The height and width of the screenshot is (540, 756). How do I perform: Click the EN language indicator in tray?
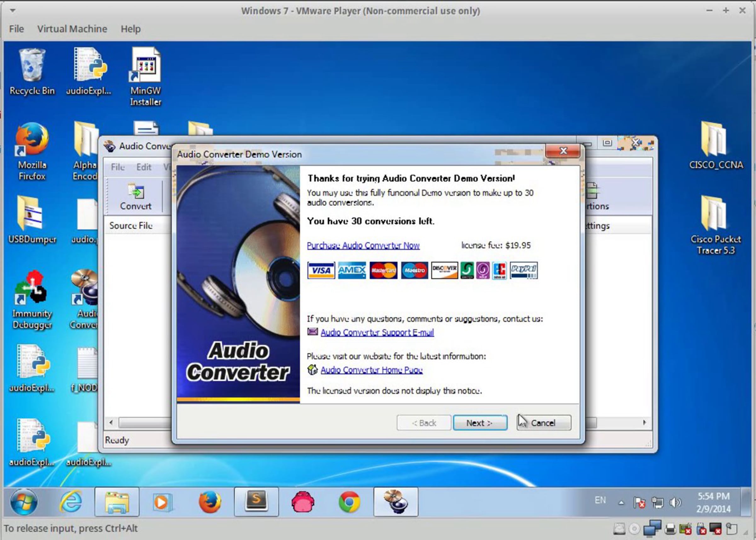click(600, 500)
